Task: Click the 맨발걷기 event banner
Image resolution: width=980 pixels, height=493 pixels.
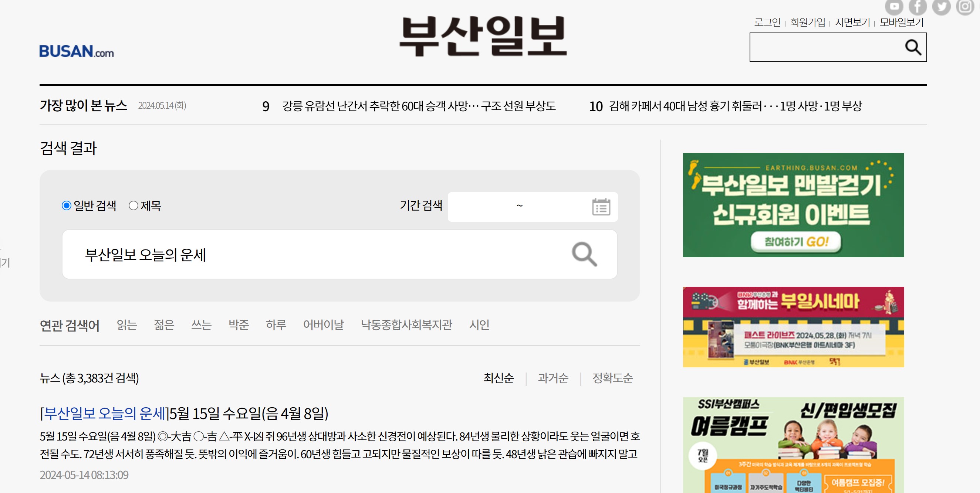Action: pos(793,205)
